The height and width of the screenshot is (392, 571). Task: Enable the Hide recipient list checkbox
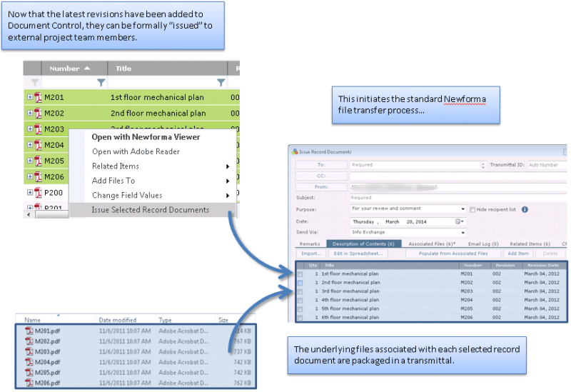pos(473,209)
